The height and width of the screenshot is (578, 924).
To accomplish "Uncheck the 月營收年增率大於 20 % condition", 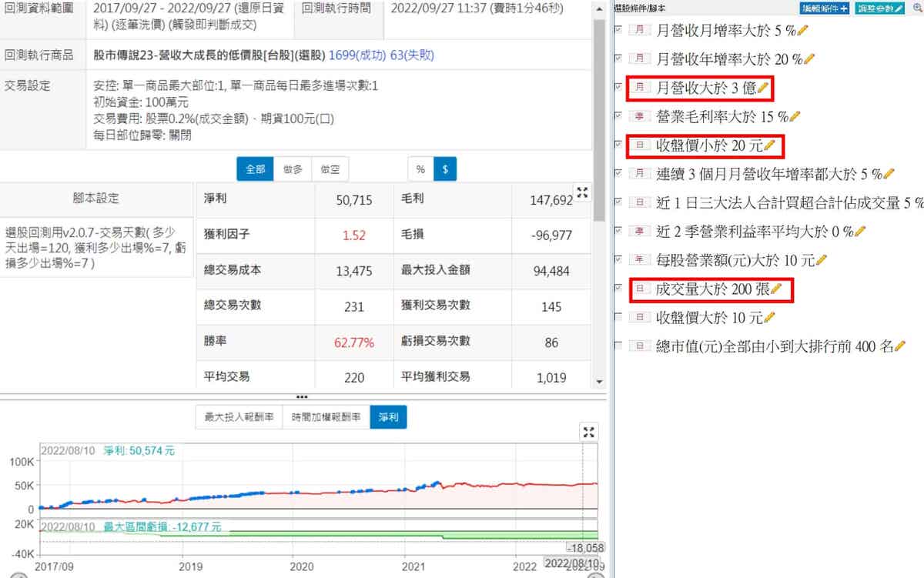I will point(619,58).
